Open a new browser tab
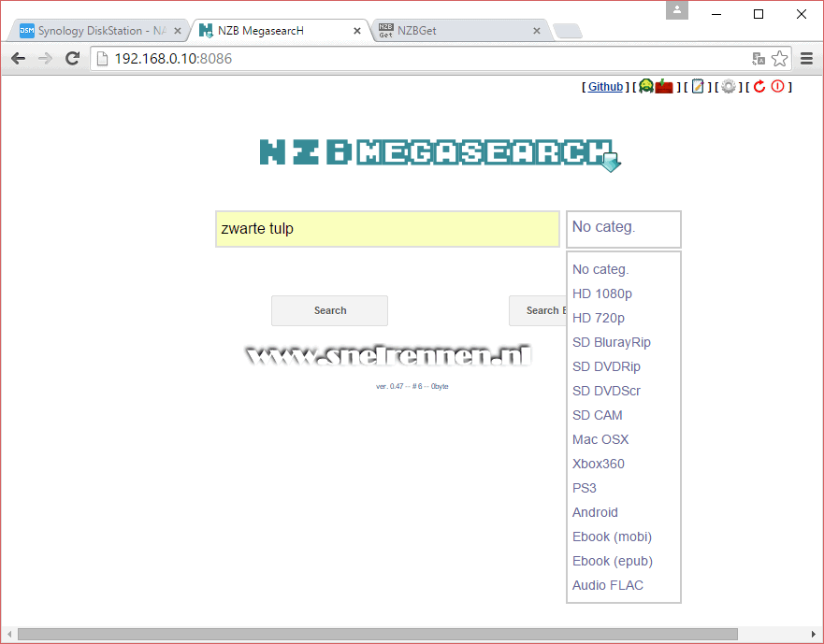This screenshot has height=644, width=824. [568, 31]
